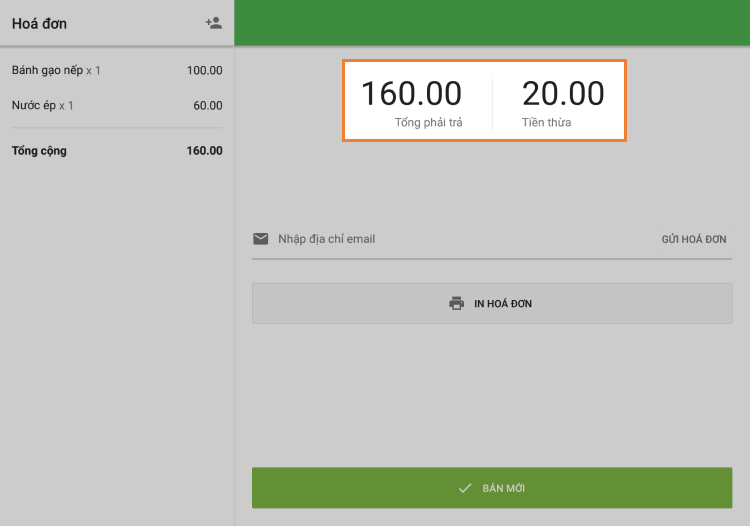Image resolution: width=750 pixels, height=526 pixels.
Task: Click the 60.00 price of Nước ép
Action: [x=208, y=105]
